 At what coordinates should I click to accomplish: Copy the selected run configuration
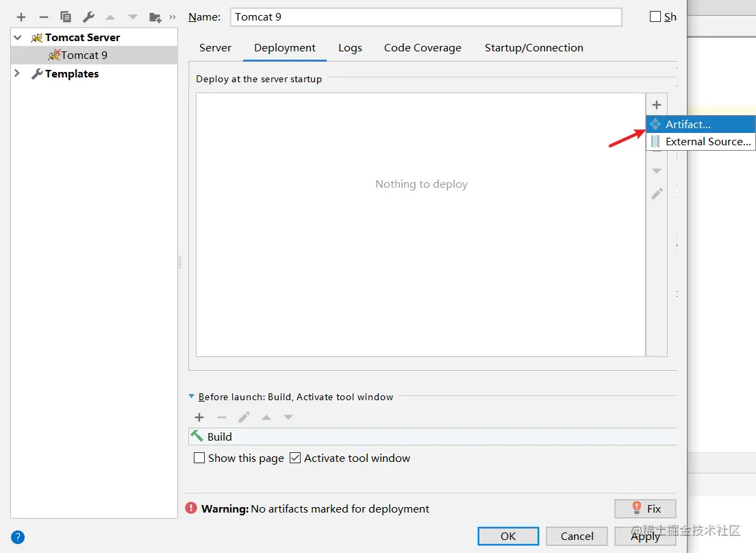(x=66, y=17)
